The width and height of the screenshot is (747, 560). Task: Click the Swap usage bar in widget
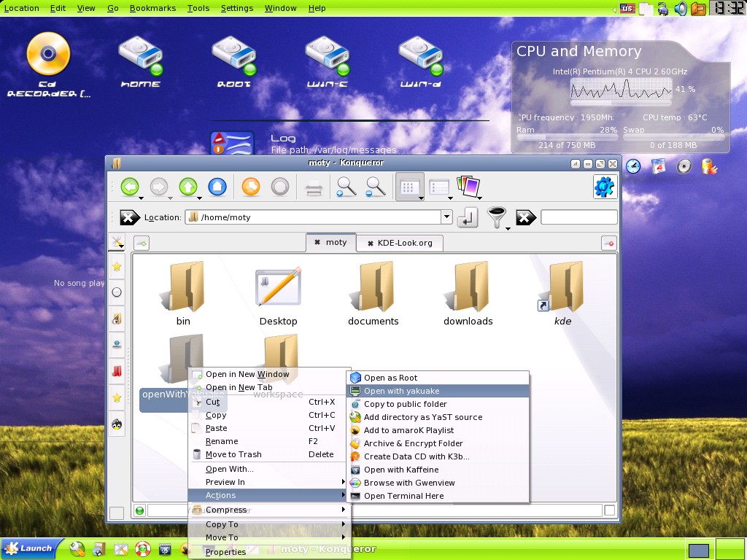(x=673, y=137)
